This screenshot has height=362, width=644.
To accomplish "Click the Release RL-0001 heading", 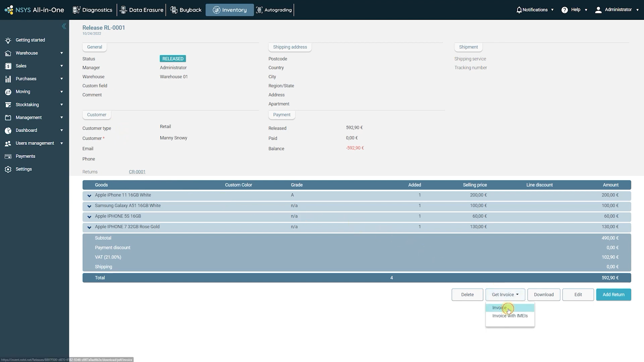I will pos(104,28).
